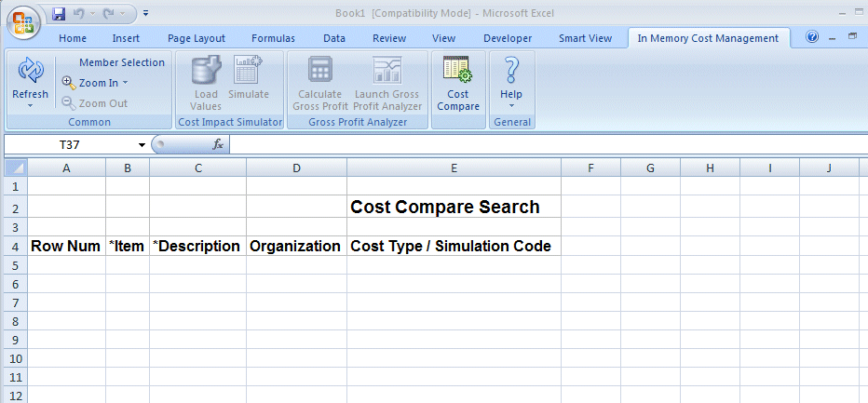Open Customize Quick Access Toolbar arrow
Image resolution: width=868 pixels, height=403 pixels.
point(145,13)
